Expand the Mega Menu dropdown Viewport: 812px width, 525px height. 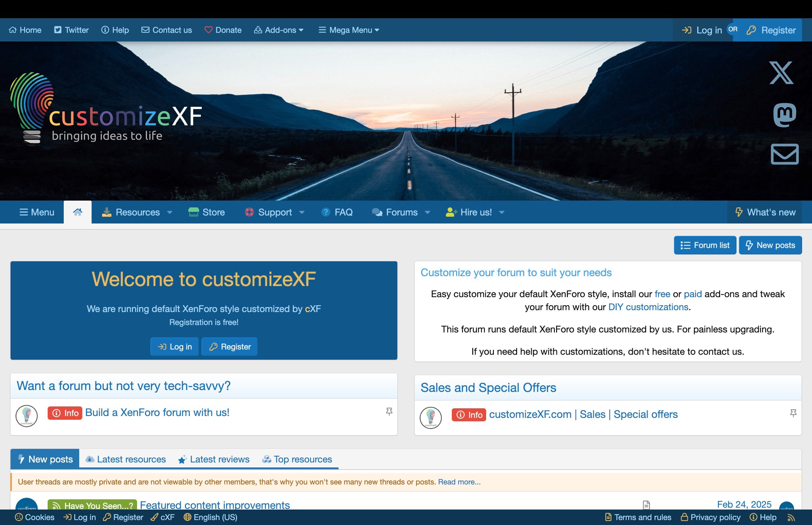coord(349,30)
